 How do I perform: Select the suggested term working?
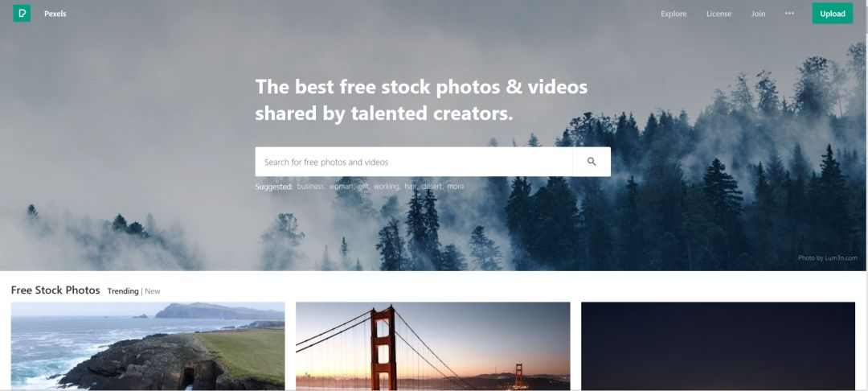tap(387, 187)
